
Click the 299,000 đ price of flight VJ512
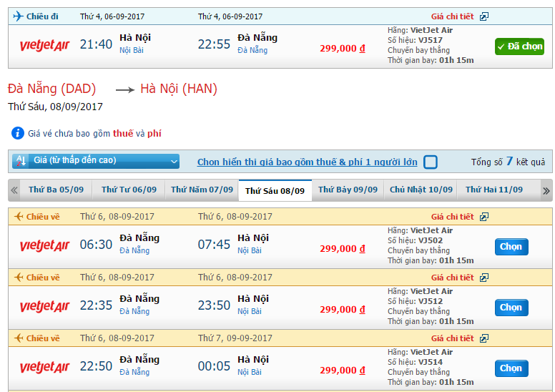(343, 310)
